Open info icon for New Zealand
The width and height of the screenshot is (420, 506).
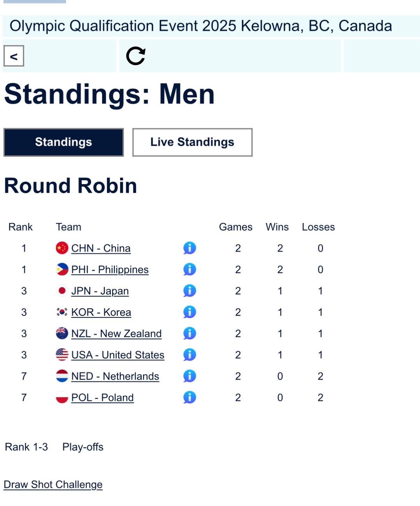(x=189, y=333)
